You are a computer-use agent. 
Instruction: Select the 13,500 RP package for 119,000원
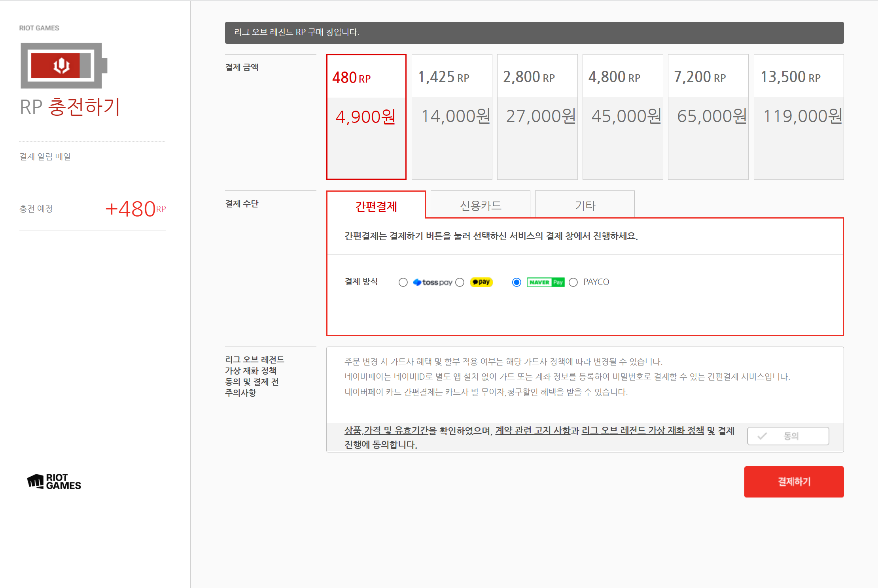[x=799, y=117]
